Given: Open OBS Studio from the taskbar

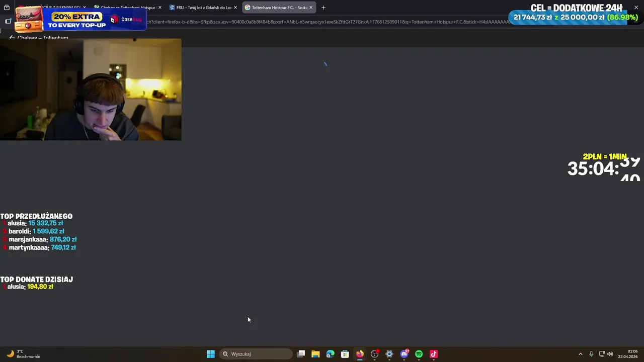Looking at the screenshot, I should (x=374, y=354).
